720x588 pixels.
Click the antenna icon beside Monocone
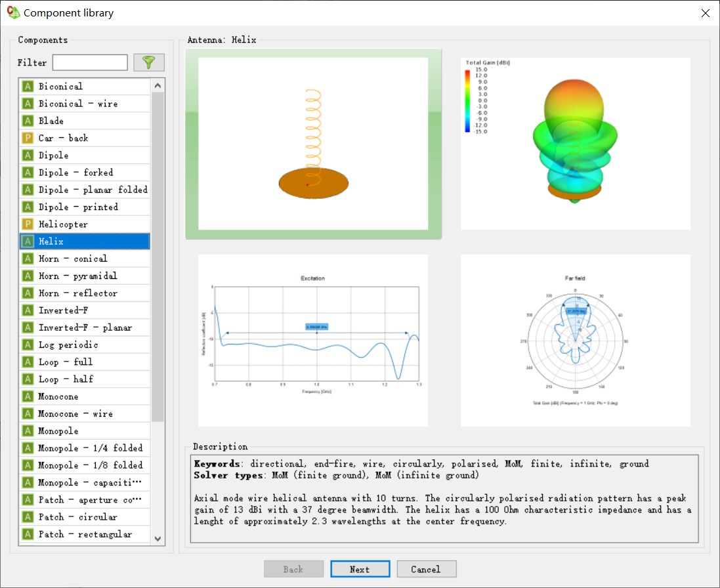point(28,396)
